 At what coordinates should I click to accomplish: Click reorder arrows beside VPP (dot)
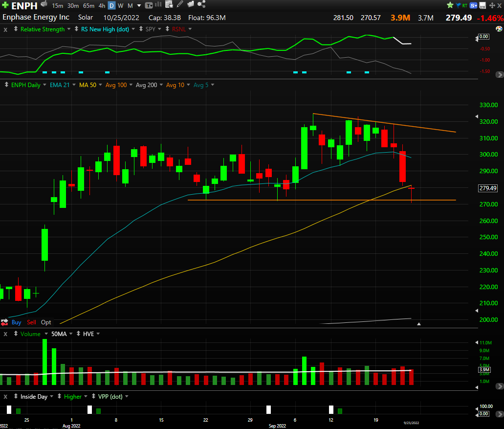tap(93, 396)
